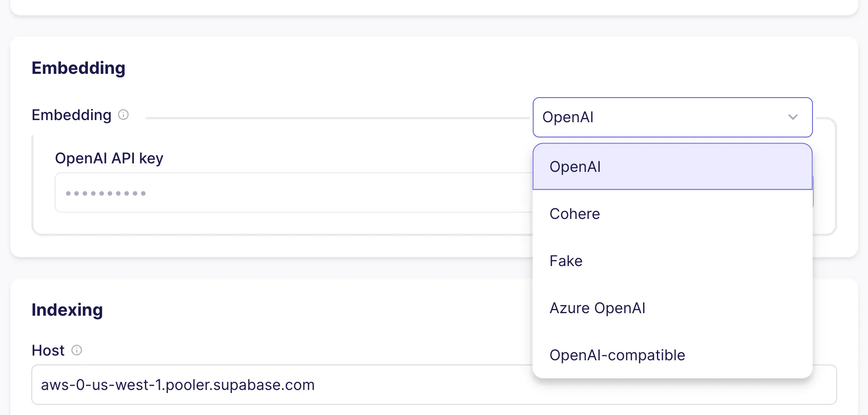Screen dimensions: 868x415
Task: Pick the Fake embedding option
Action: 673,261
